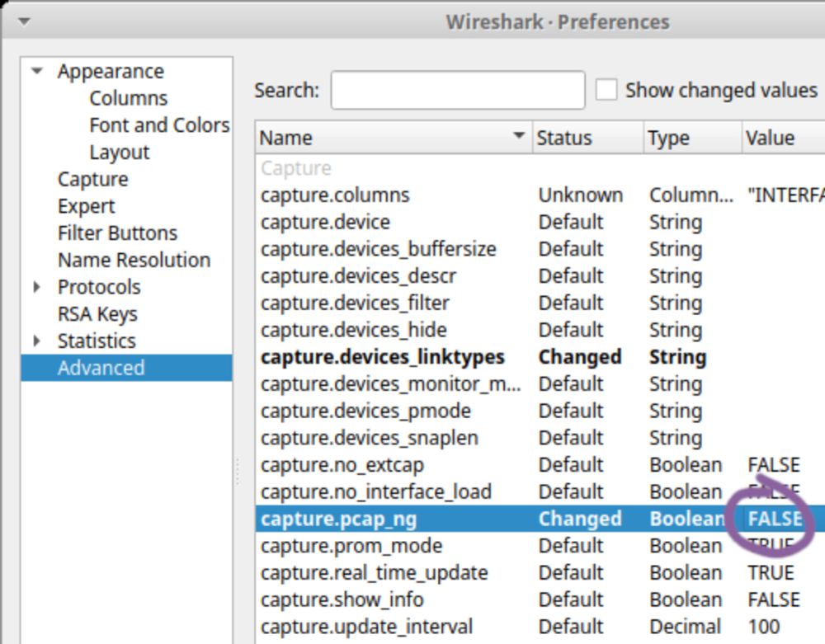Collapse the Appearance tree section
This screenshot has width=825, height=644.
coord(37,71)
